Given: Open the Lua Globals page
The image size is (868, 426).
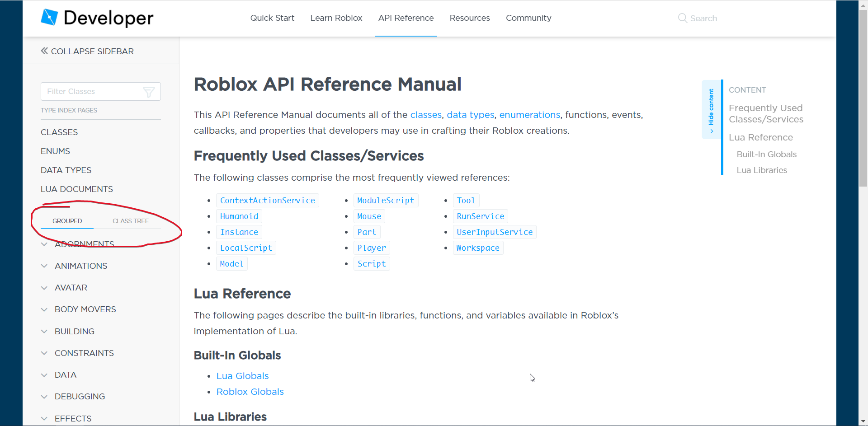Looking at the screenshot, I should pyautogui.click(x=243, y=376).
